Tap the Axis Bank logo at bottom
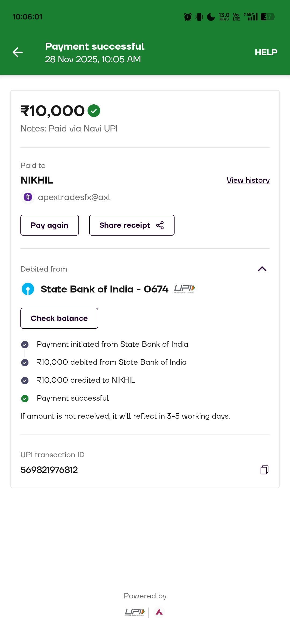The image size is (290, 644). pyautogui.click(x=159, y=612)
